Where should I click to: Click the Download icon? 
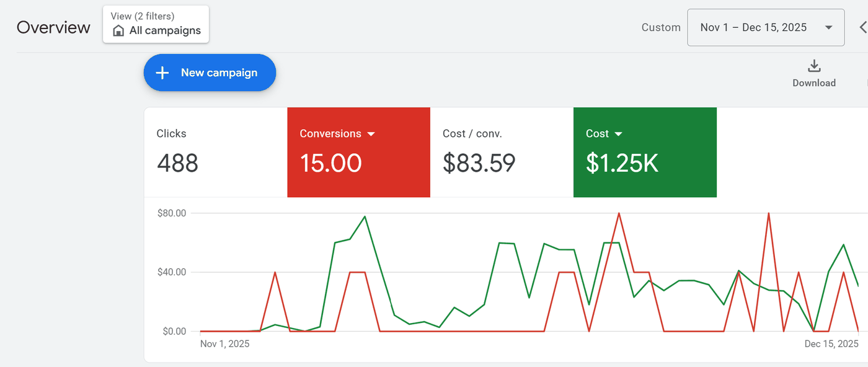pos(814,66)
